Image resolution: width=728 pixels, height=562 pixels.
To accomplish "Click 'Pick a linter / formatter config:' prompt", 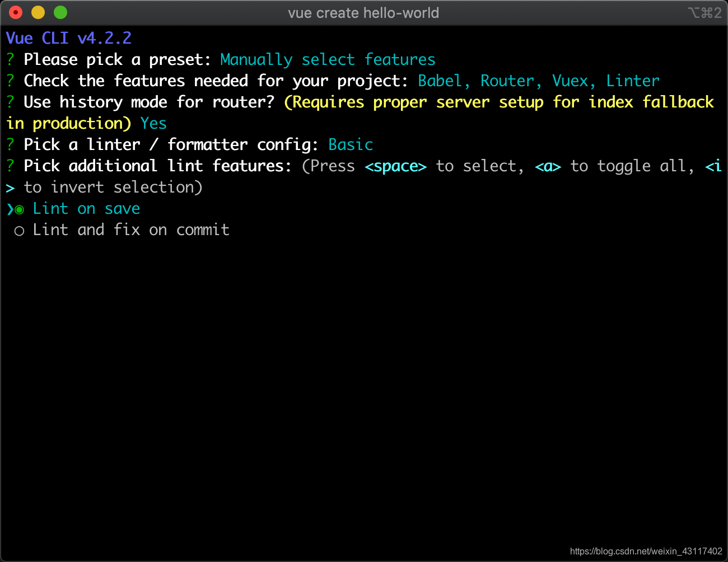I will click(x=171, y=144).
